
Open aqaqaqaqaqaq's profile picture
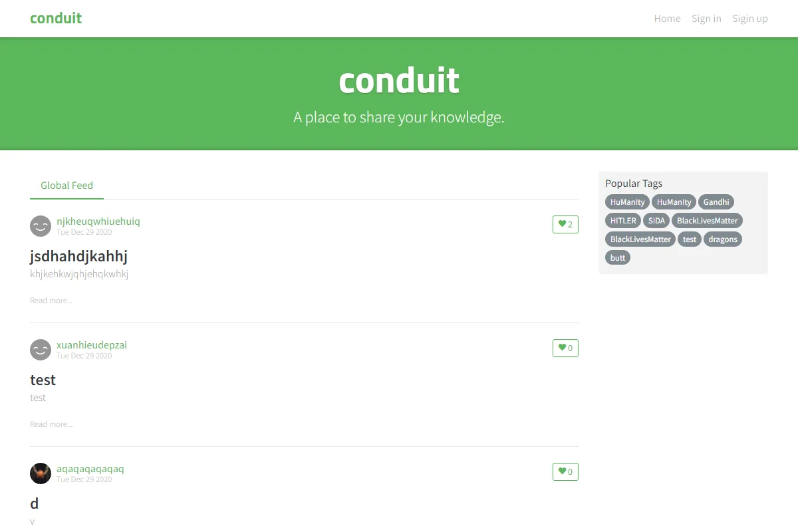coord(41,473)
